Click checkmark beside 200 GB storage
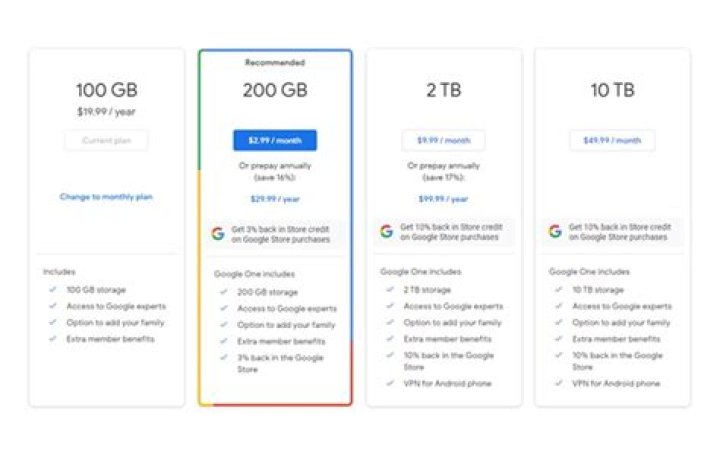The width and height of the screenshot is (720, 454). click(222, 292)
